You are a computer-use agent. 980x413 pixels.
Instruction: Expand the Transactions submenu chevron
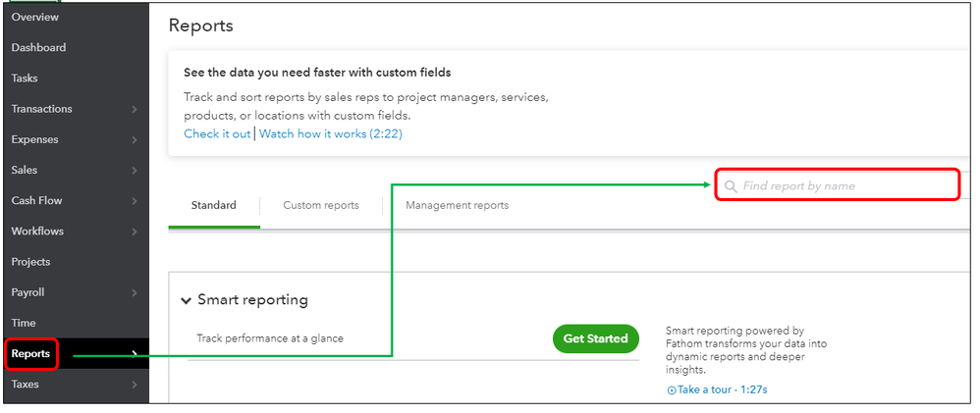pyautogui.click(x=135, y=109)
